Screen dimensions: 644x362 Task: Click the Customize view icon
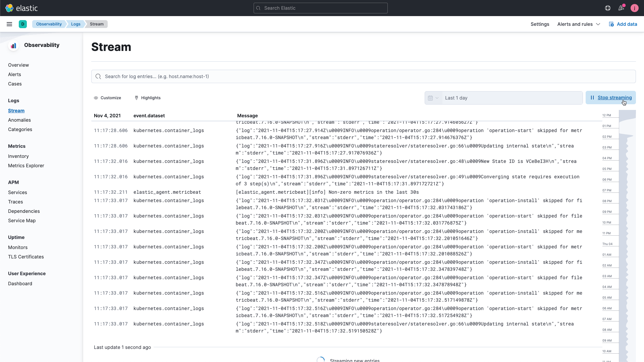(x=96, y=98)
